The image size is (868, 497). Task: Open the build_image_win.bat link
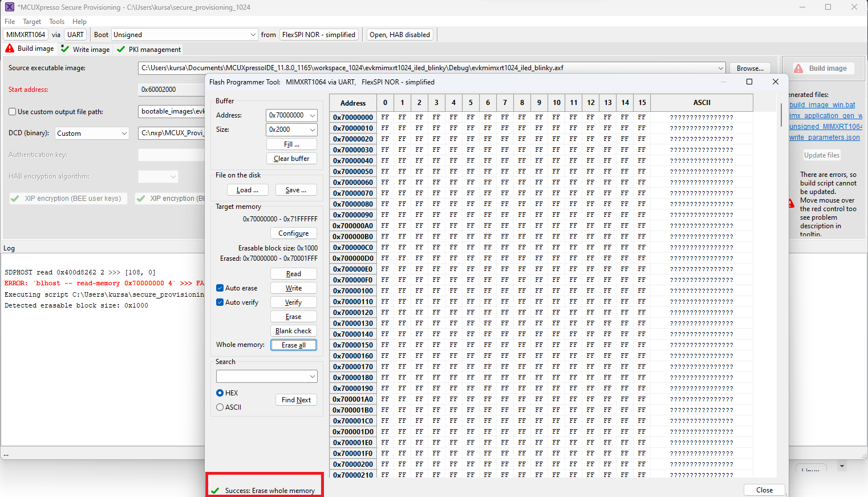click(x=822, y=105)
